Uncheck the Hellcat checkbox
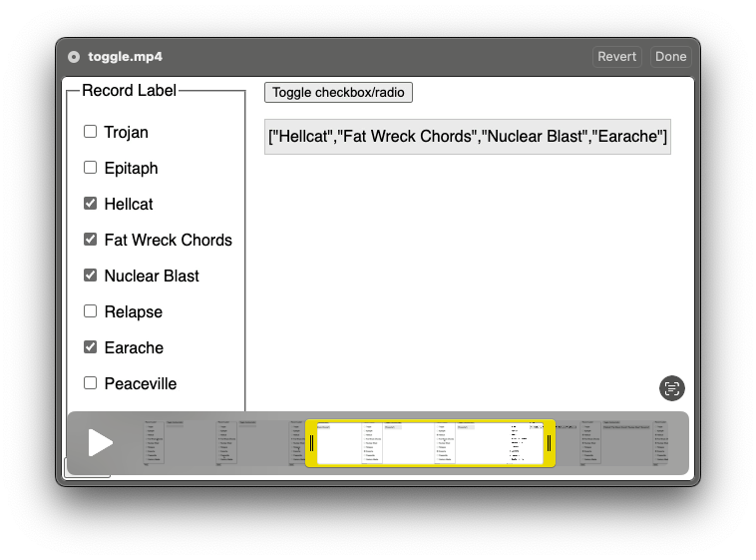Image resolution: width=756 pixels, height=560 pixels. point(90,204)
